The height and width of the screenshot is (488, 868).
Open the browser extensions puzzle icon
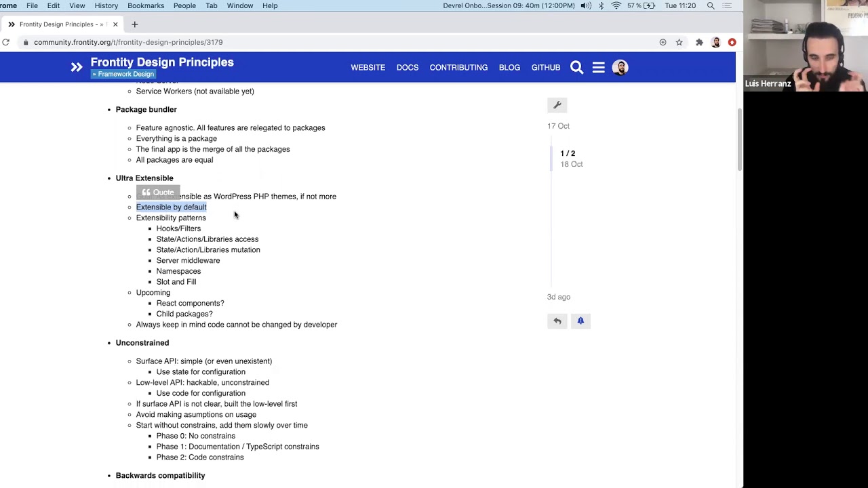click(699, 42)
